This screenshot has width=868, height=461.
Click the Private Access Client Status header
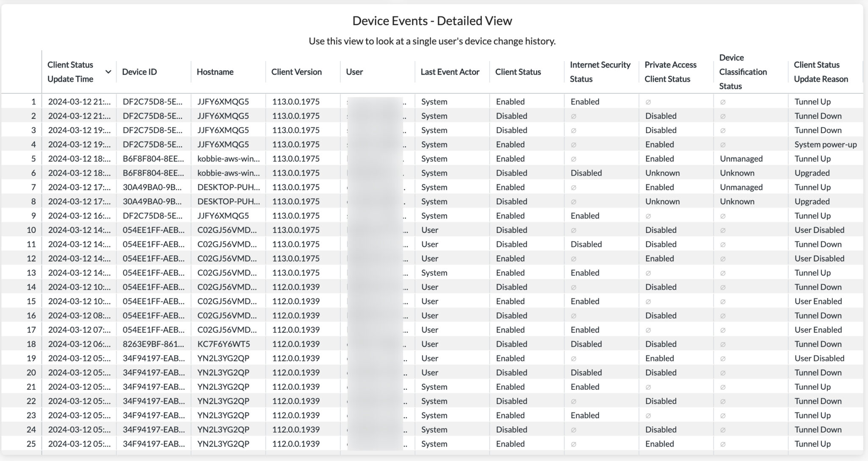pyautogui.click(x=670, y=72)
